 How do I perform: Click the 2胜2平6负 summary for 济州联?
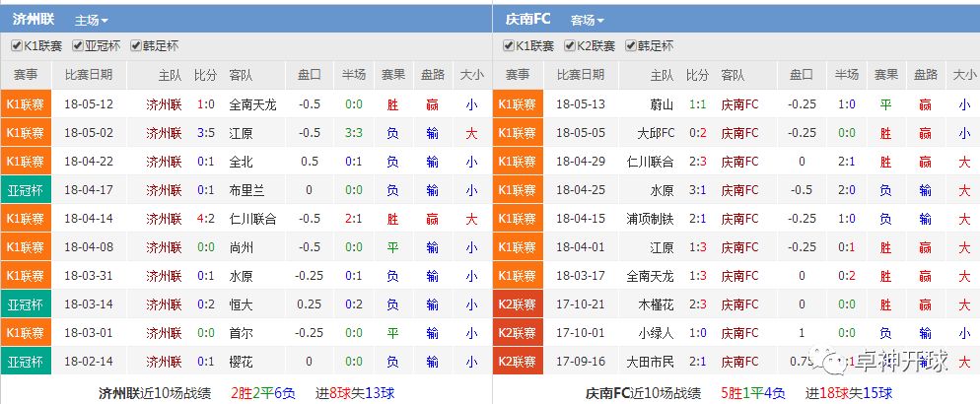click(x=262, y=393)
